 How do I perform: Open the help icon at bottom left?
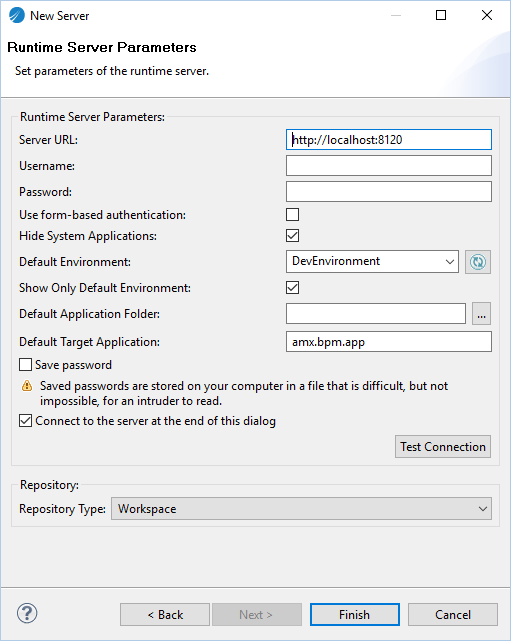click(27, 613)
